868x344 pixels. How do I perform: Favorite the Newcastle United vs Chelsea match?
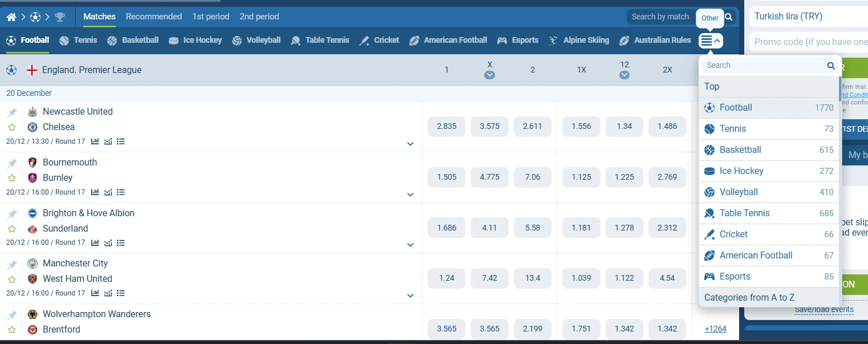(x=12, y=127)
